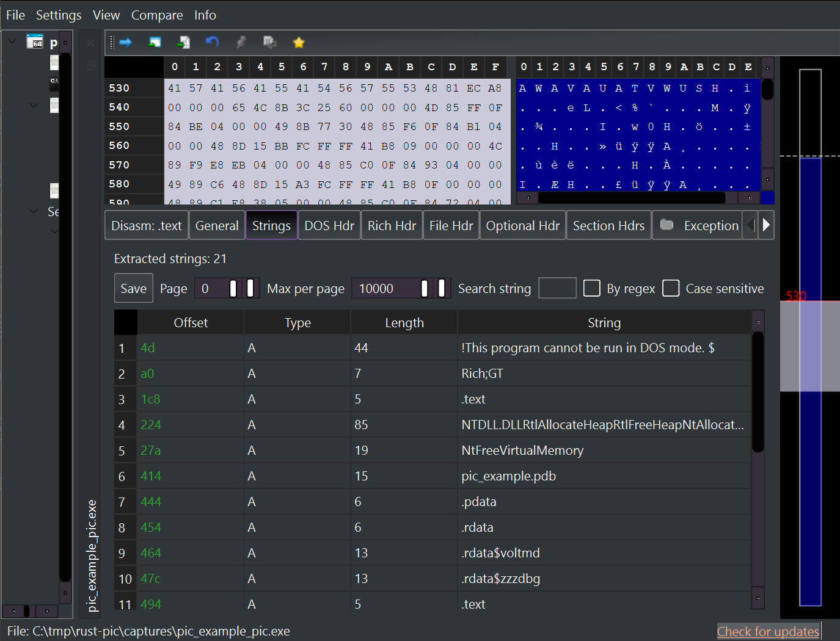The image size is (840, 641).
Task: Click the blue undo arrow icon
Action: (212, 42)
